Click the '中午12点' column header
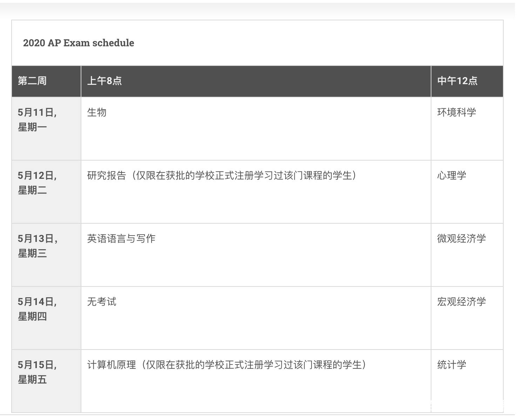 coord(457,81)
